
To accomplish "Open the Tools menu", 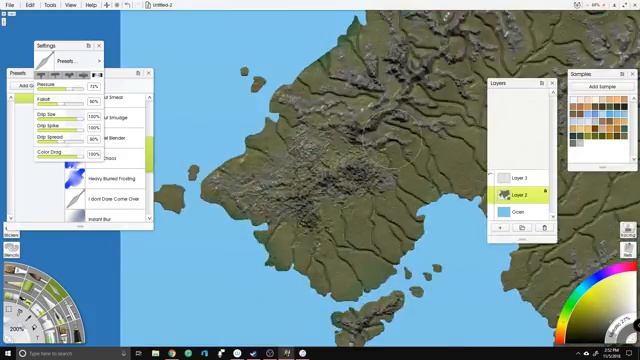I will [50, 5].
